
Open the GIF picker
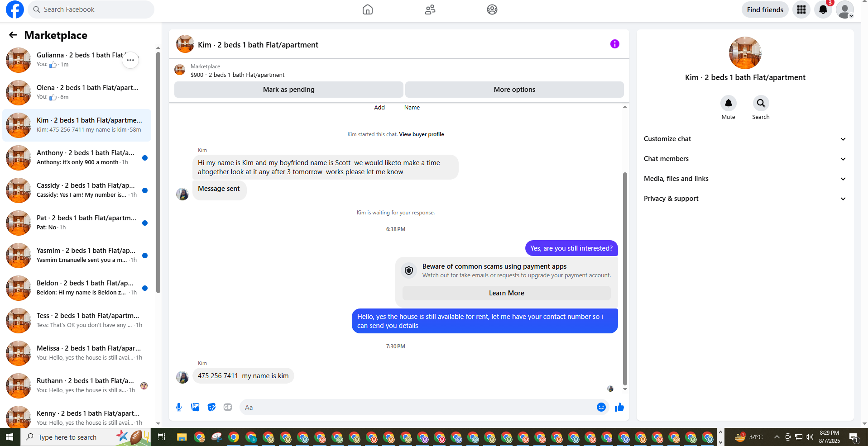coord(228,407)
